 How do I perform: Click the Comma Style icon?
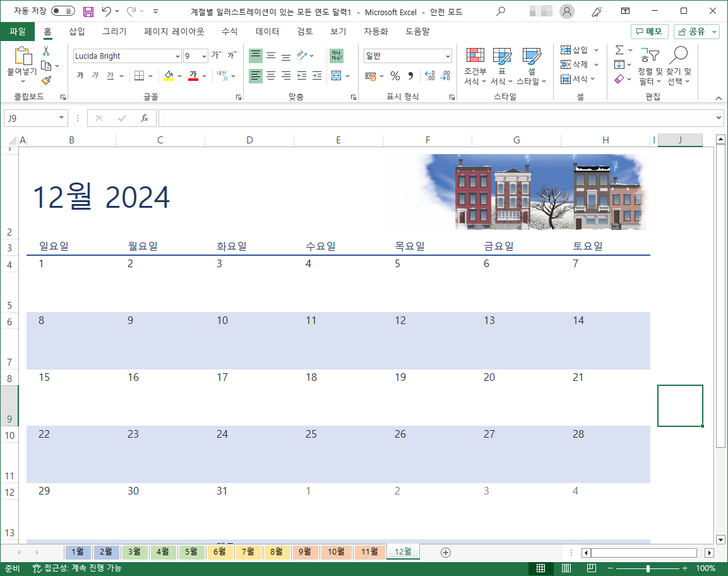click(412, 76)
